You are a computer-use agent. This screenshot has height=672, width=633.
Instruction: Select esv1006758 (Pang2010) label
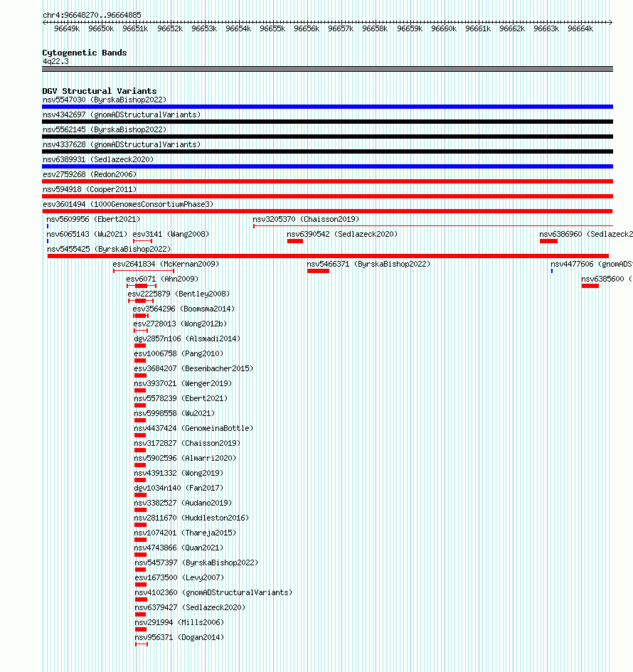(x=179, y=354)
